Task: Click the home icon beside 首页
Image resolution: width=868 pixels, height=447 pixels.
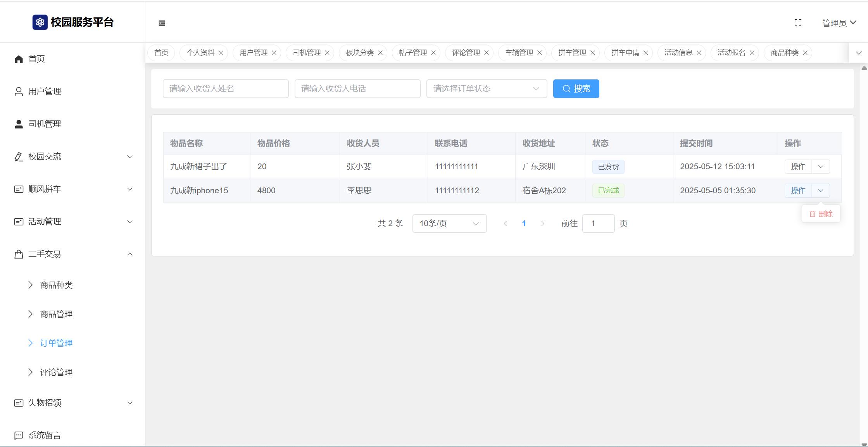Action: point(19,59)
